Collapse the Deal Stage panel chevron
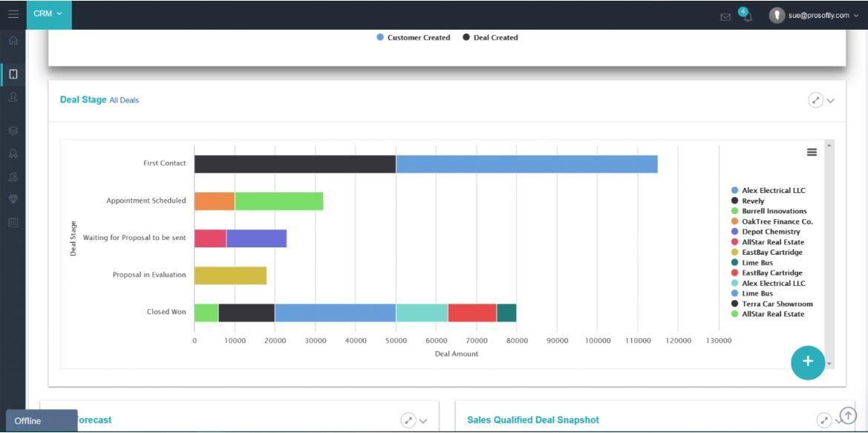The width and height of the screenshot is (868, 433). (x=831, y=101)
